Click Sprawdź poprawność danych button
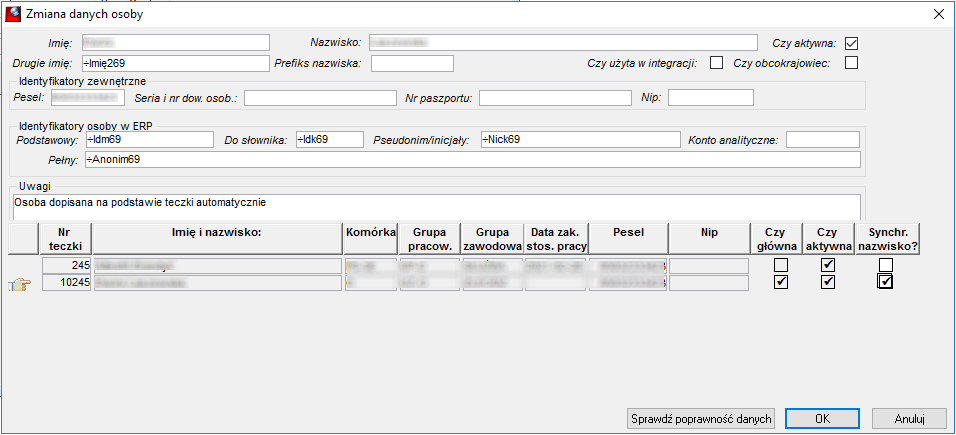The image size is (956, 435). coord(701,419)
